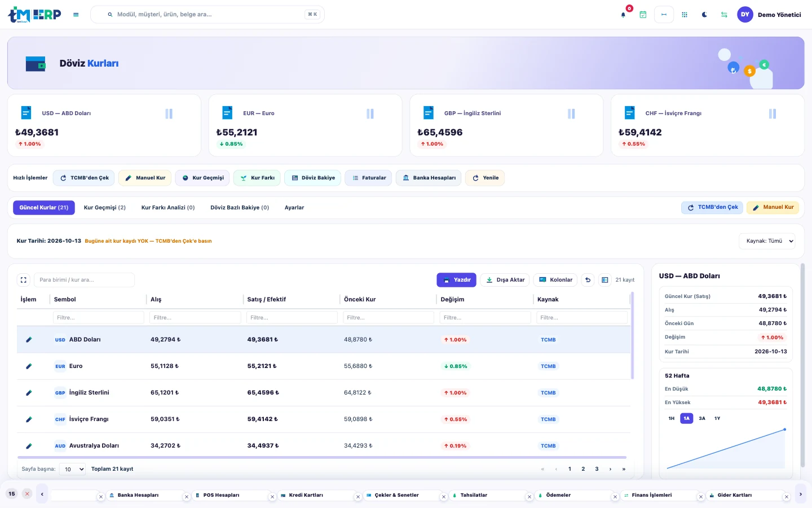Viewport: 812px width, 508px height.
Task: Select the 1Y chart range
Action: (717, 418)
